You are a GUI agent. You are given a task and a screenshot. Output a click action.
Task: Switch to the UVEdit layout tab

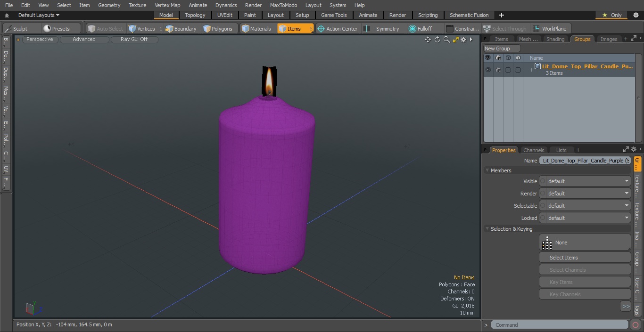coord(225,15)
